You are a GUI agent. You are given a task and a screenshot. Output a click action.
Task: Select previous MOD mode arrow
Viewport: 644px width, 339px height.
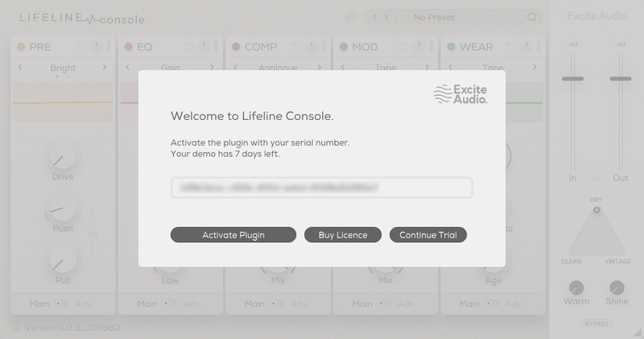[x=343, y=67]
